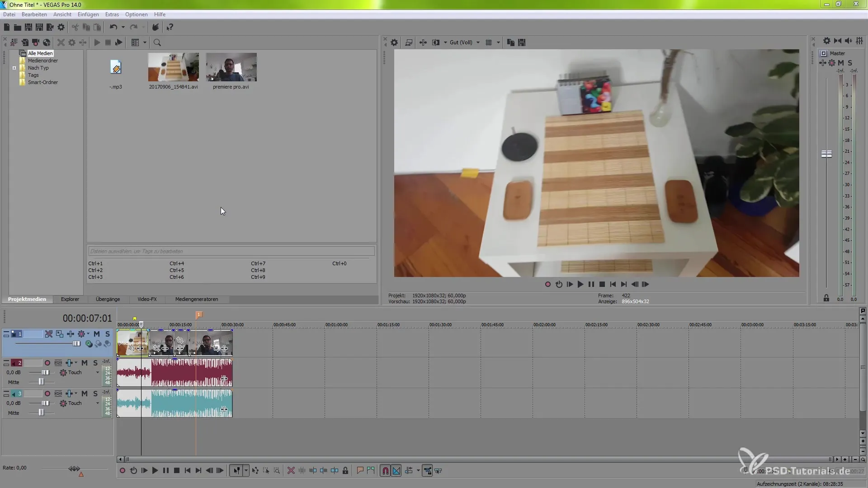Click the external monitor preview icon
This screenshot has width=868, height=488.
(x=409, y=42)
